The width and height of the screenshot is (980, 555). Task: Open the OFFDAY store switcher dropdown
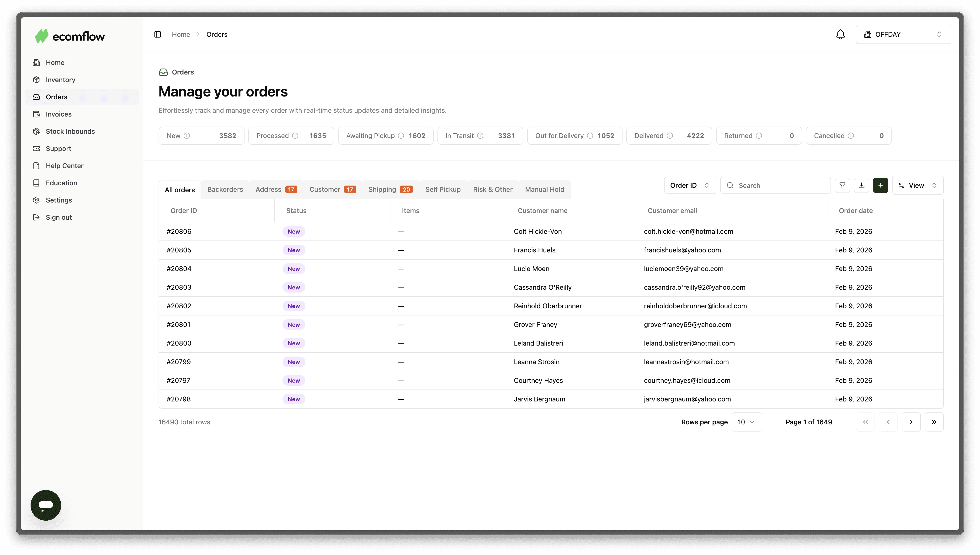click(903, 34)
